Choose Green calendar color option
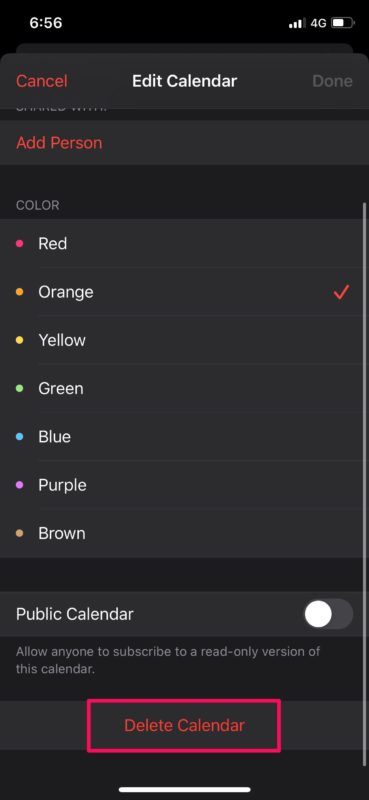Viewport: 369px width, 800px height. pos(184,388)
